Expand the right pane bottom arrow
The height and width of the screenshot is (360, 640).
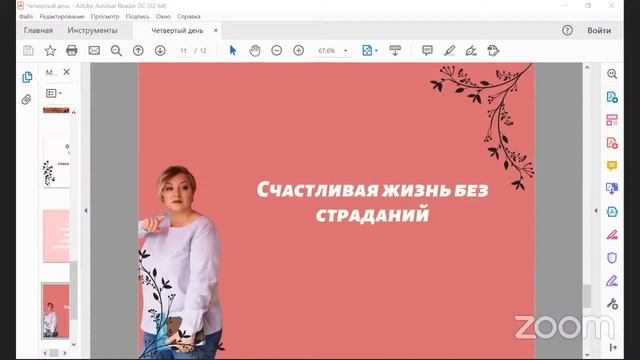click(613, 347)
